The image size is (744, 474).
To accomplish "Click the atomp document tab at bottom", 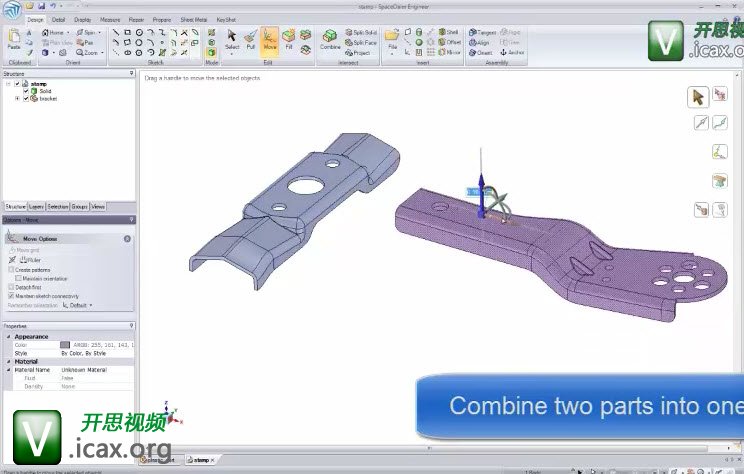I will pyautogui.click(x=201, y=460).
